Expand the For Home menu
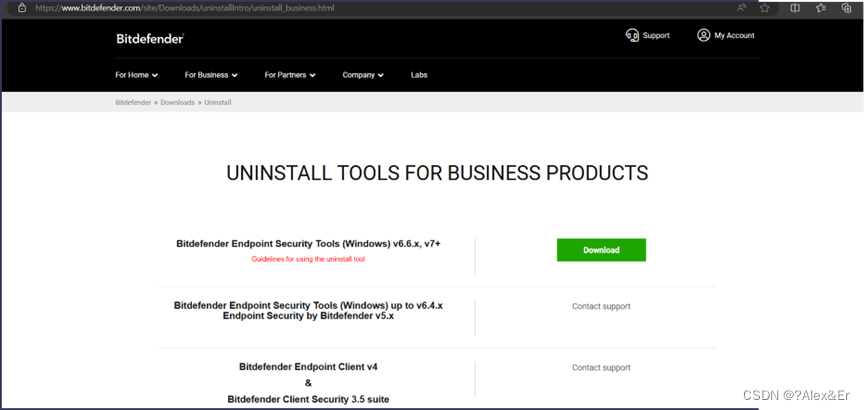 136,75
